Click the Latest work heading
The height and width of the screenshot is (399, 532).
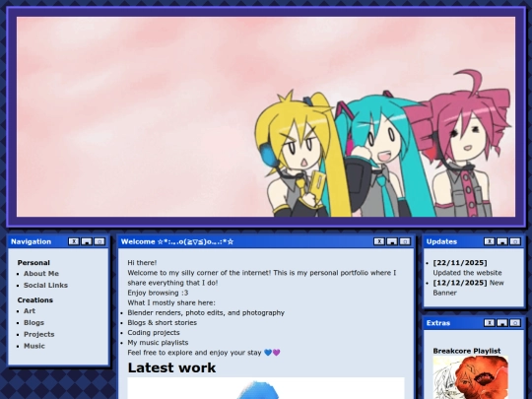(x=171, y=367)
